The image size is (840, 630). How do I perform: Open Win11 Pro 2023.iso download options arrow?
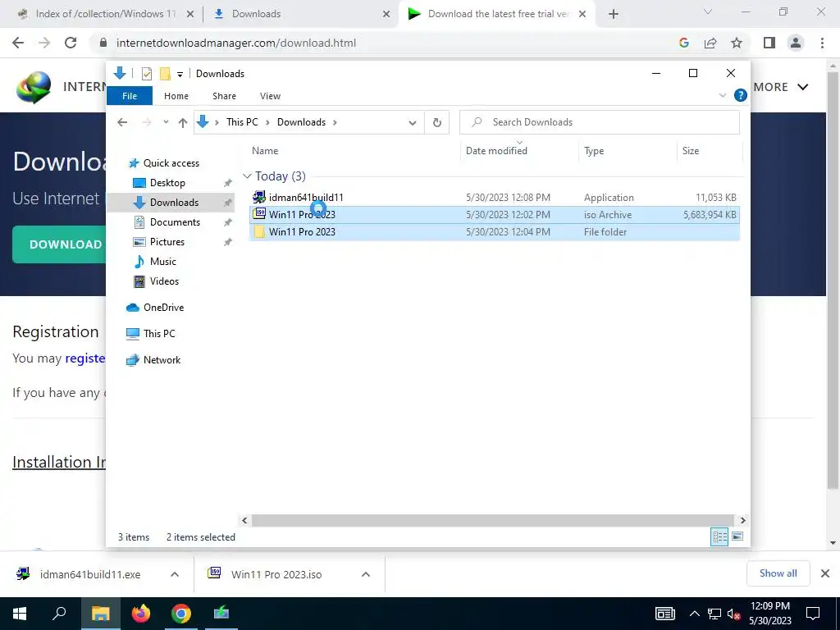[x=366, y=574]
